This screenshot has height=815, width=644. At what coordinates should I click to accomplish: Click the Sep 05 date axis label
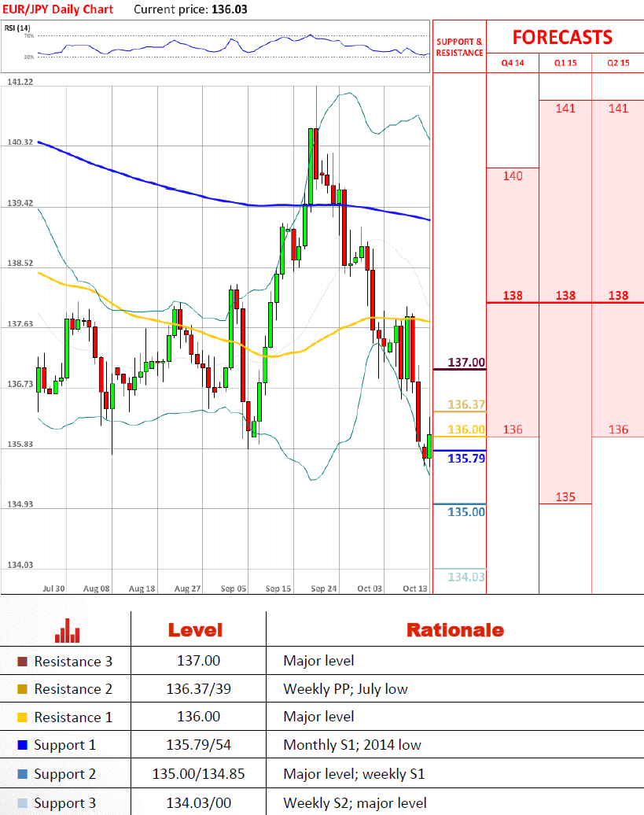[234, 588]
